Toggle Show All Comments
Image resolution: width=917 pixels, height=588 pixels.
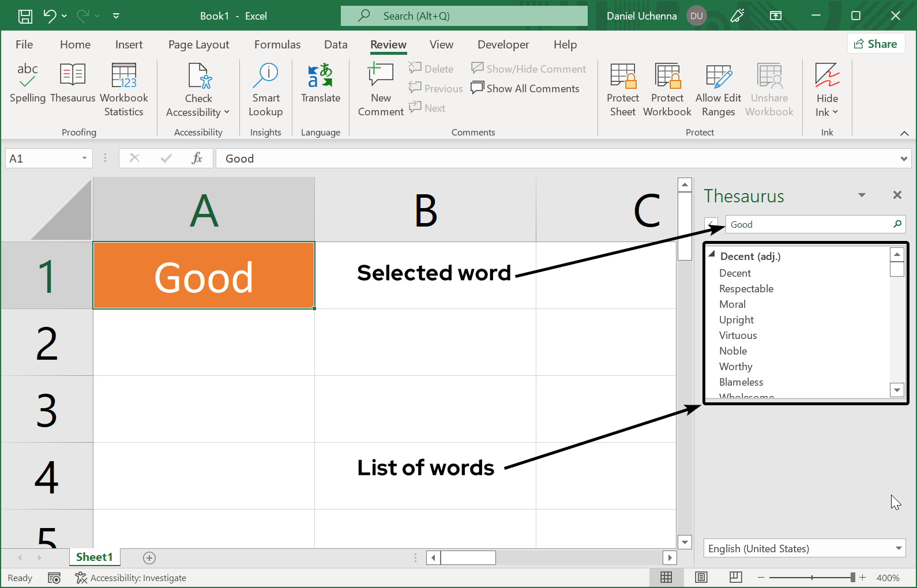click(525, 88)
